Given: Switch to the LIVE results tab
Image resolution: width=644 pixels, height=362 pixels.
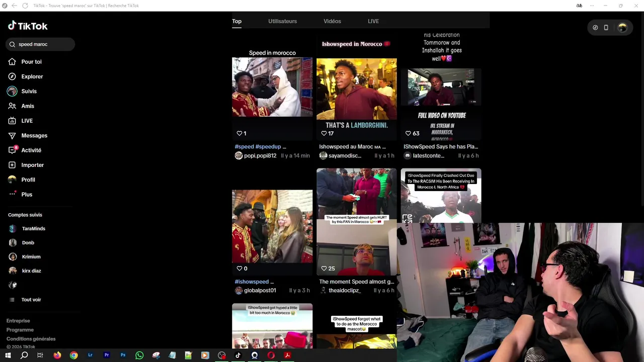Looking at the screenshot, I should tap(373, 21).
